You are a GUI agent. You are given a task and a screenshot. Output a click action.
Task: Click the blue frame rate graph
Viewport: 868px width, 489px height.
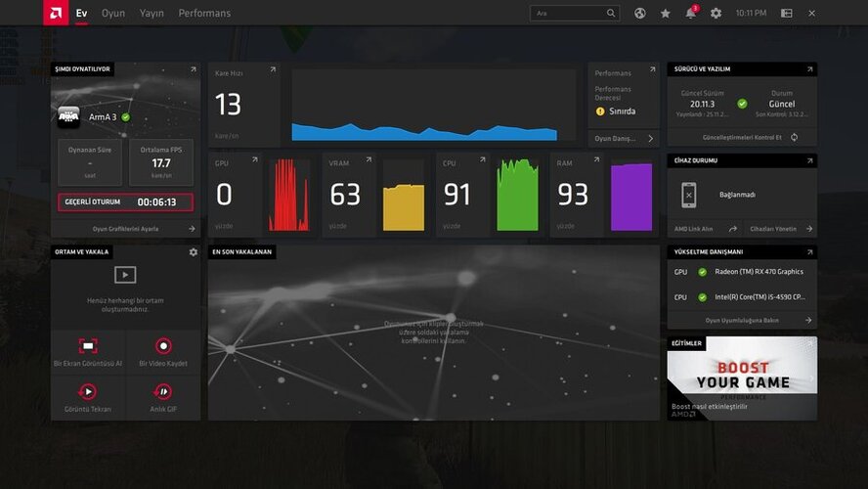[x=424, y=132]
